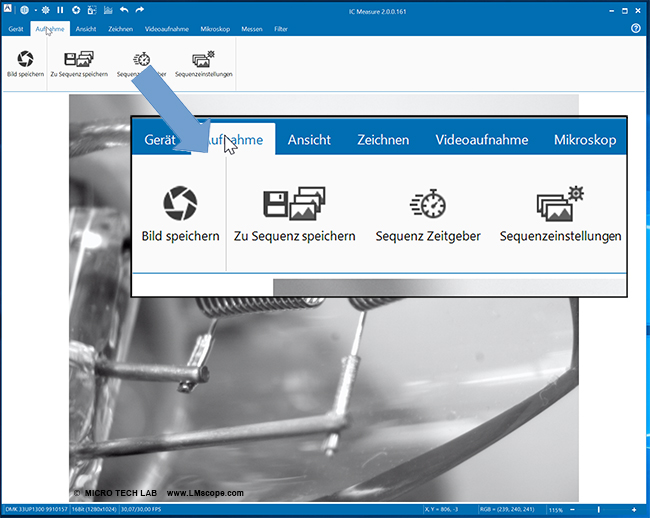Image resolution: width=650 pixels, height=518 pixels.
Task: Click the Zu Sequenz speichern icon
Action: (x=79, y=59)
